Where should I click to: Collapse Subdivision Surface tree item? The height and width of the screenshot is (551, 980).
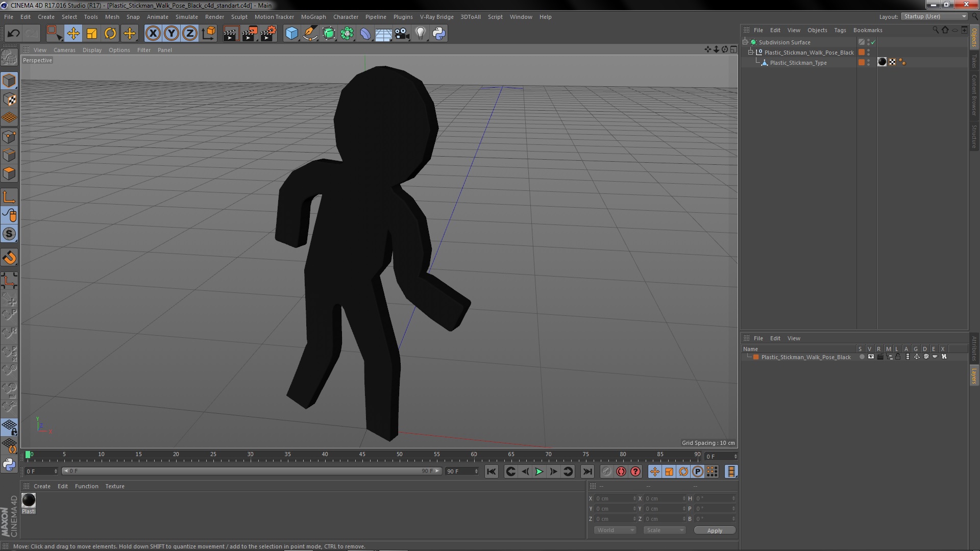click(x=745, y=42)
